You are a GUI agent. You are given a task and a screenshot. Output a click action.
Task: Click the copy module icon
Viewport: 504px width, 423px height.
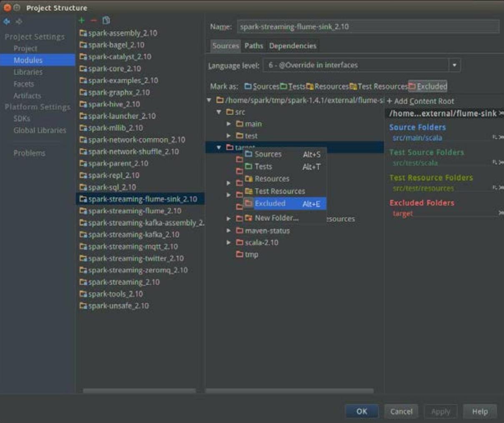tap(106, 20)
